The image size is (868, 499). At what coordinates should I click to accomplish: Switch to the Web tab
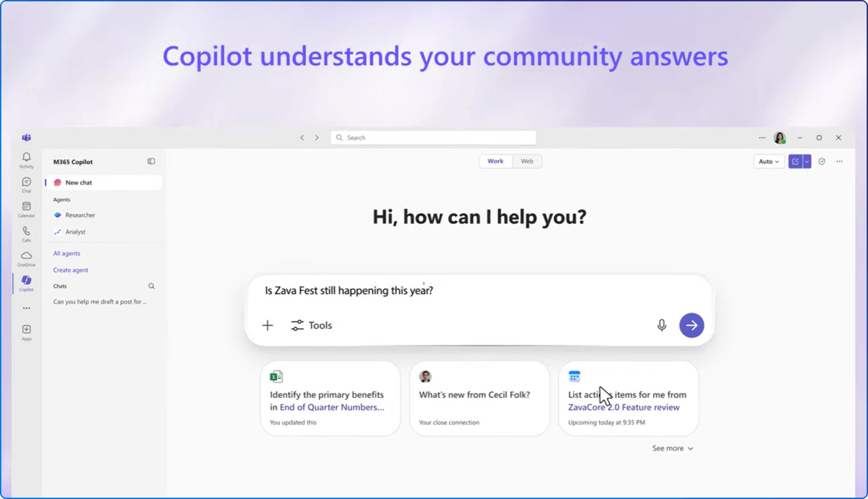pyautogui.click(x=527, y=161)
